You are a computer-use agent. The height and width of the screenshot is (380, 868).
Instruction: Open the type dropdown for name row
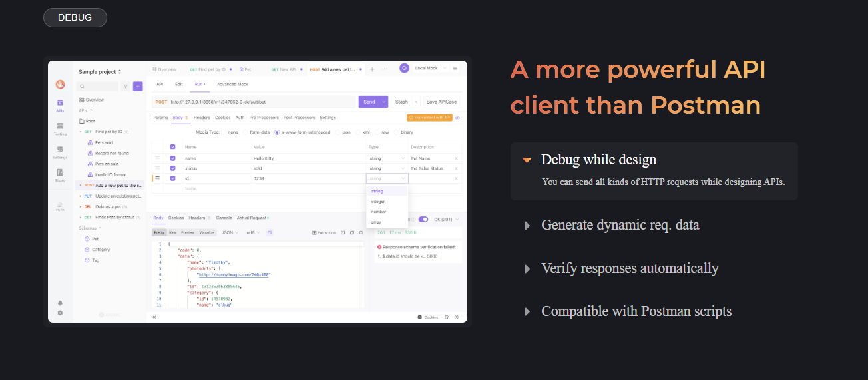point(387,158)
